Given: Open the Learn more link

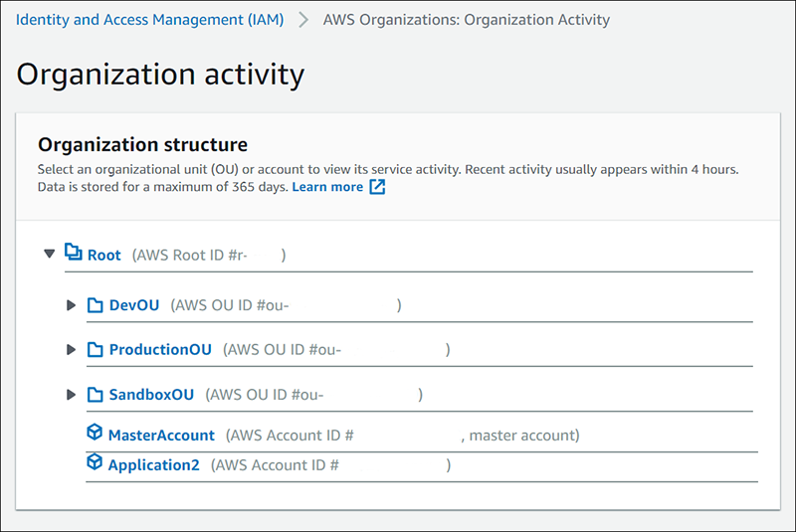Looking at the screenshot, I should click(x=327, y=187).
